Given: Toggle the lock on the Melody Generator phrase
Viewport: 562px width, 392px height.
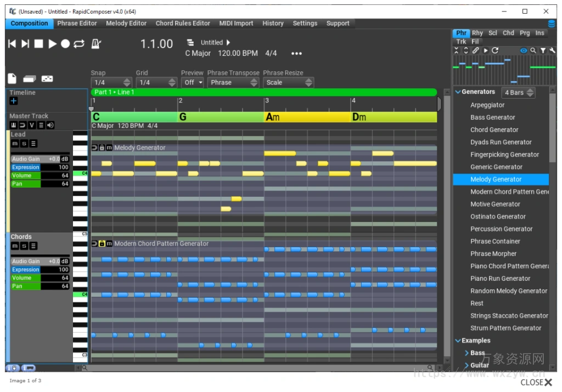Looking at the screenshot, I should pyautogui.click(x=102, y=147).
